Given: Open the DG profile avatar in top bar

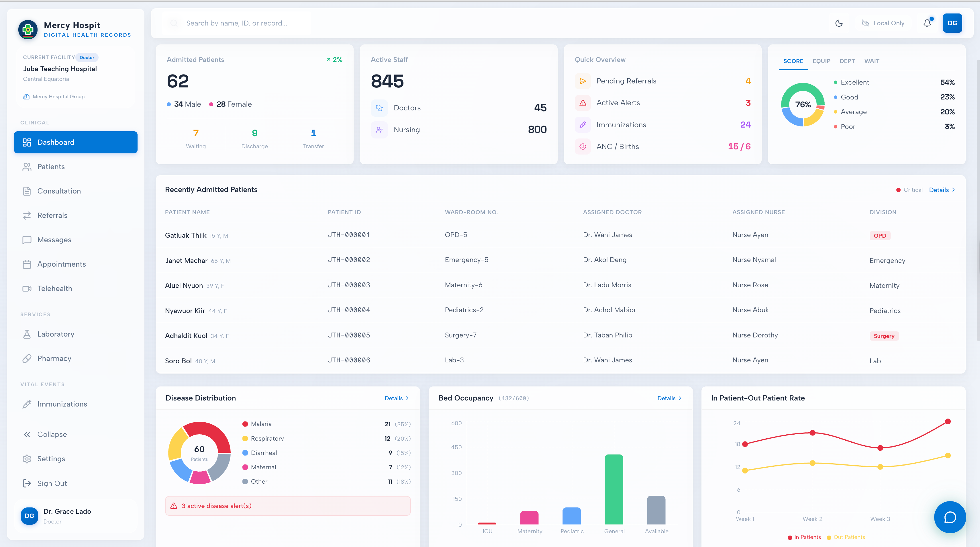Looking at the screenshot, I should coord(952,23).
